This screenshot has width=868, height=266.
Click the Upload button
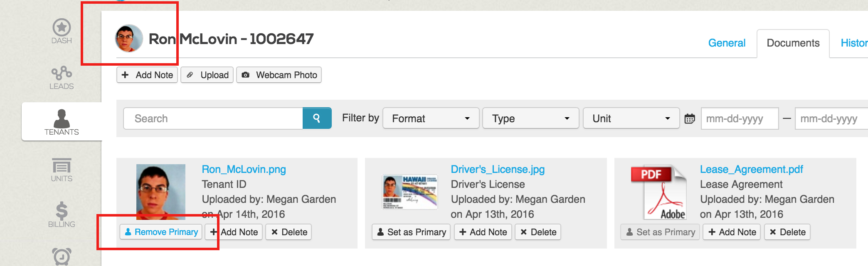(x=207, y=75)
